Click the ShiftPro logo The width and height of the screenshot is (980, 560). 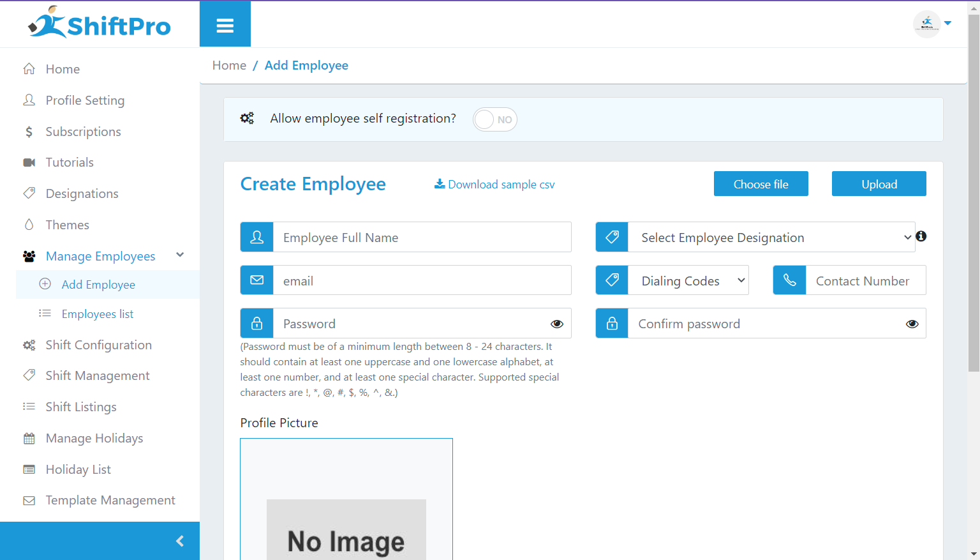pos(100,24)
